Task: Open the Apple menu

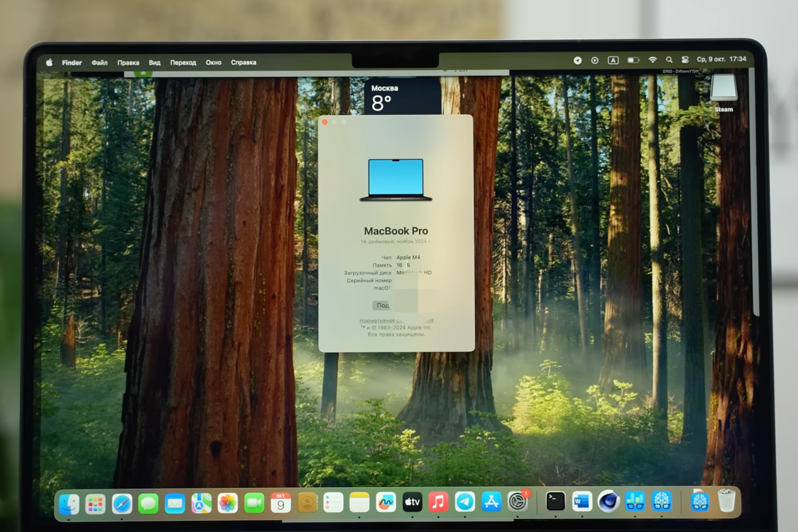Action: click(49, 62)
